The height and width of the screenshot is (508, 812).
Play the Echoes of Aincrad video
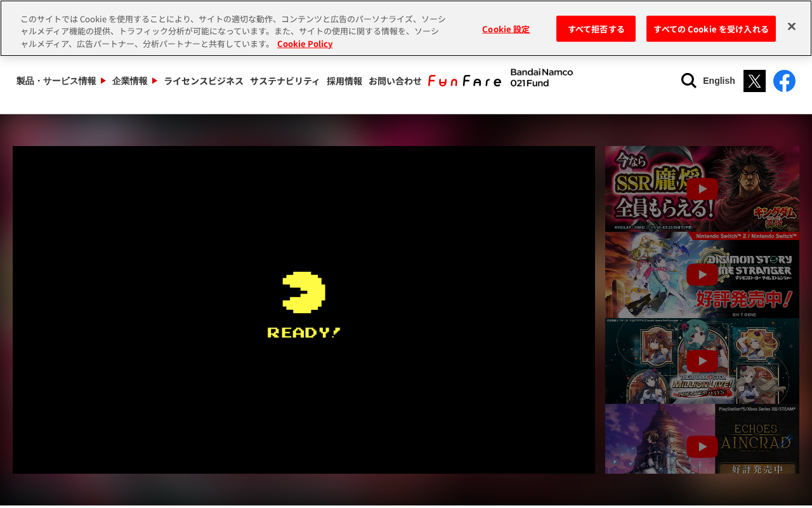point(702,439)
